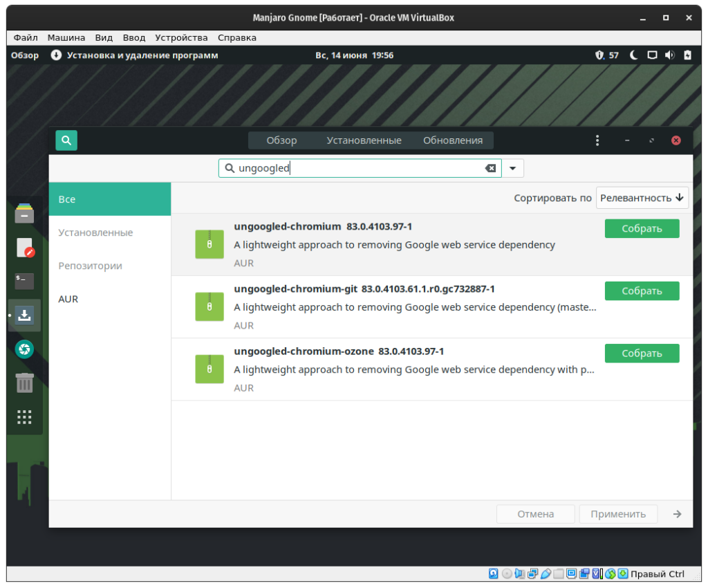
Task: Switch to the Установленные tab
Action: (x=364, y=140)
